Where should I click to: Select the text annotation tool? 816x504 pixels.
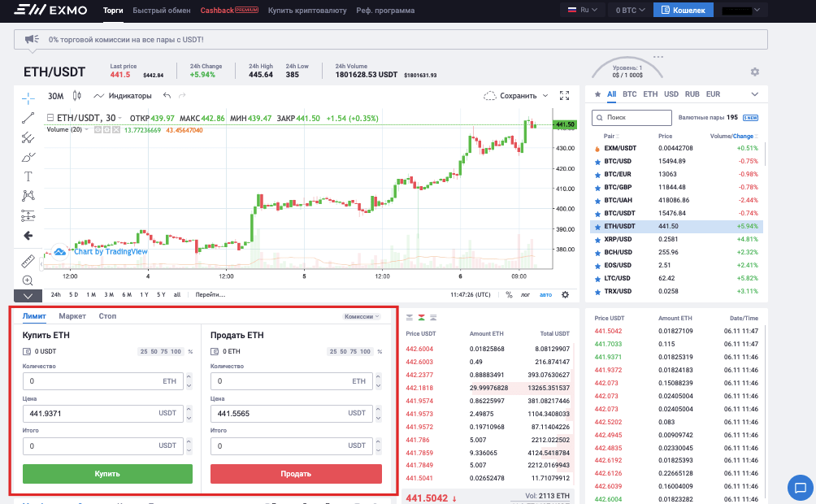tap(28, 176)
